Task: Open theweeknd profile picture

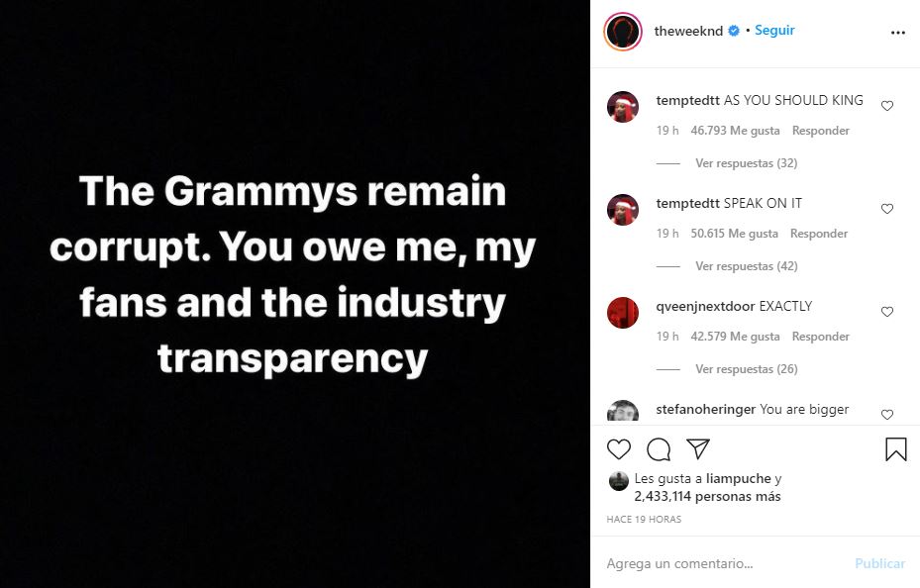Action: tap(623, 32)
